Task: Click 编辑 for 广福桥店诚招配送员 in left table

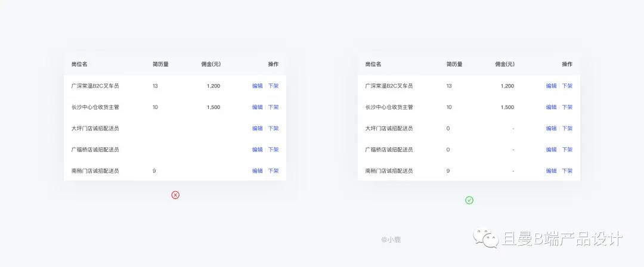Action: [x=258, y=150]
